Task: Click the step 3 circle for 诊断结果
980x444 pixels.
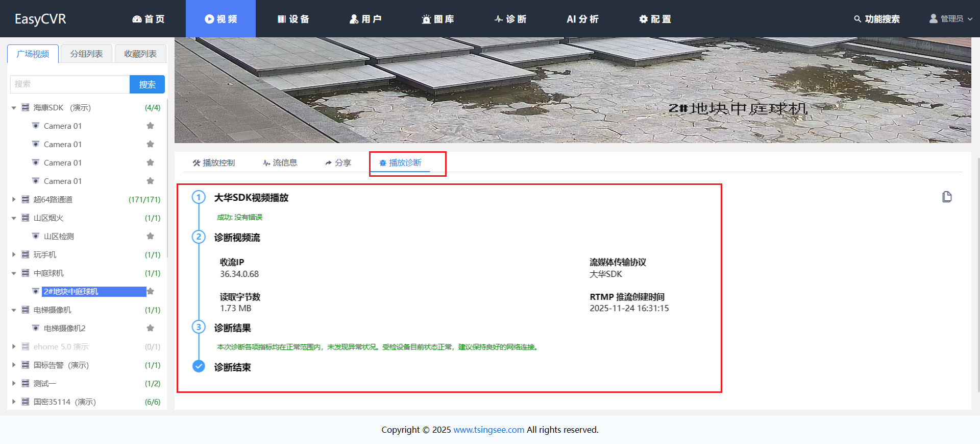Action: point(199,327)
